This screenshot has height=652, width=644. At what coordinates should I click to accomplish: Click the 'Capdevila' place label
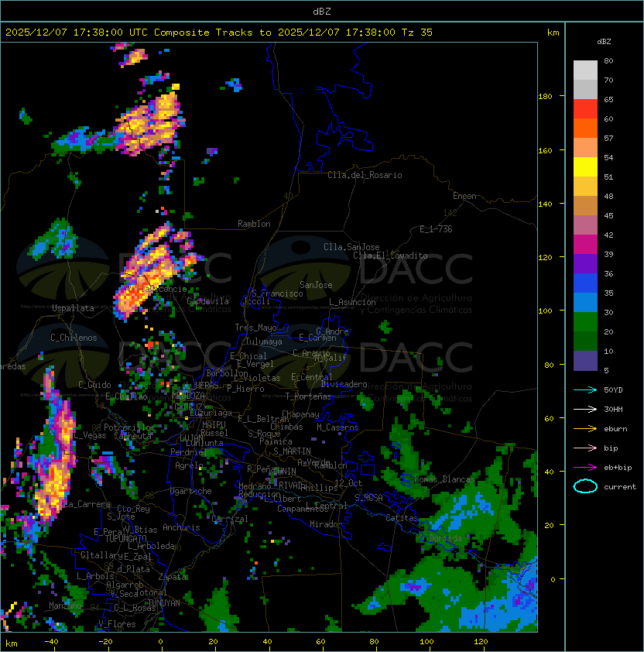(x=208, y=301)
